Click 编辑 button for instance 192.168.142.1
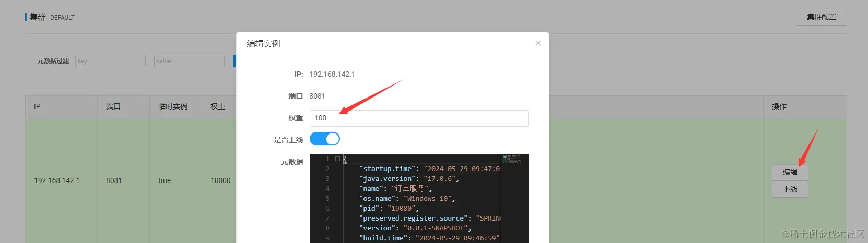Screen dimensions: 868x243 (790, 172)
